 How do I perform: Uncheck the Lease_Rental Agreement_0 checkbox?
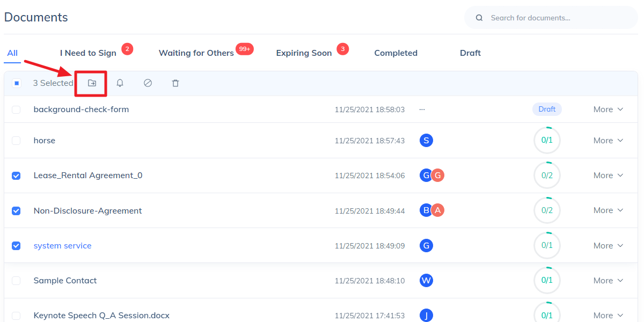(x=16, y=175)
